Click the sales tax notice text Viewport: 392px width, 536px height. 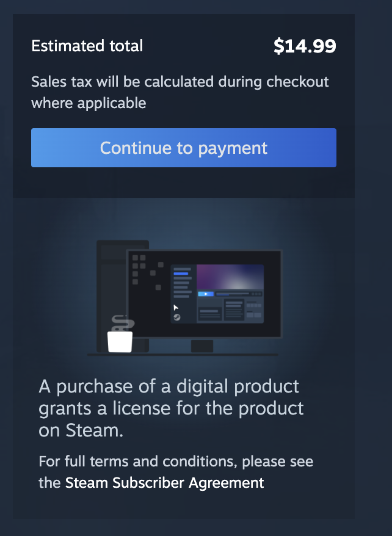point(180,92)
